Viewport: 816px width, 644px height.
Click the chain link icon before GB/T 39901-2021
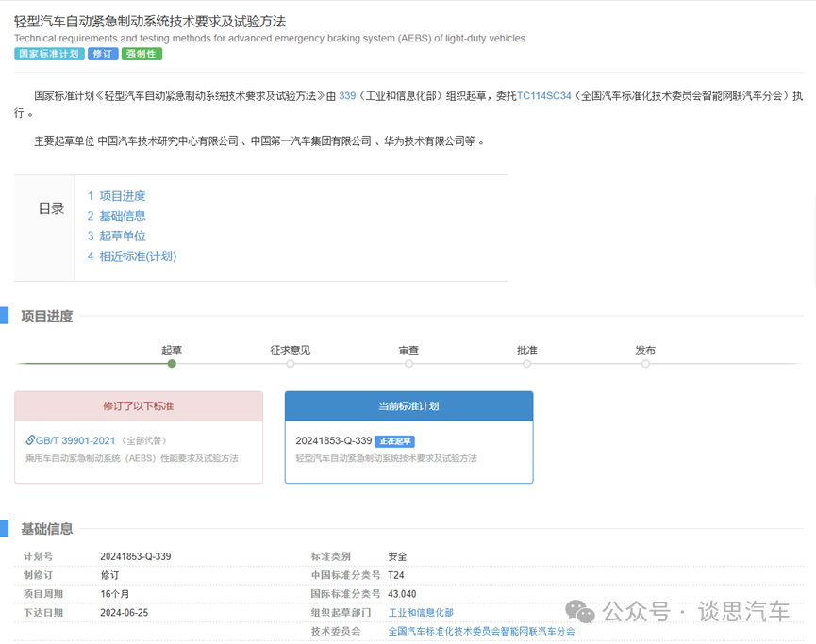coord(31,439)
